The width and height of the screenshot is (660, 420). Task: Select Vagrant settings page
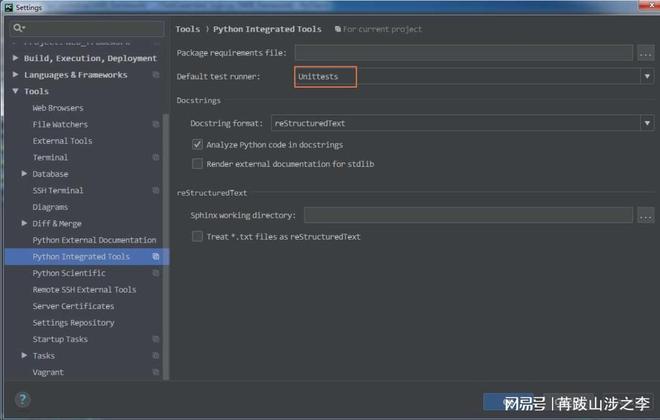pyautogui.click(x=48, y=372)
